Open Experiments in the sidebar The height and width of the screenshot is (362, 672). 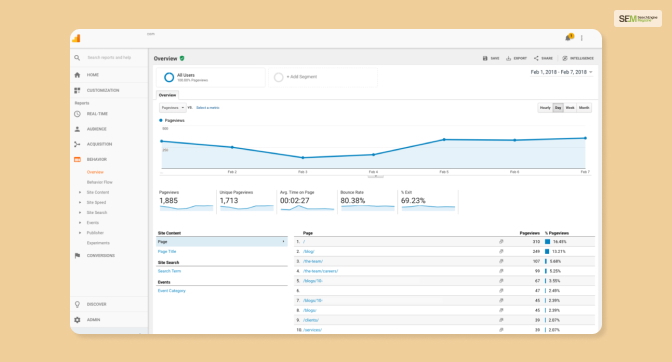pos(98,243)
